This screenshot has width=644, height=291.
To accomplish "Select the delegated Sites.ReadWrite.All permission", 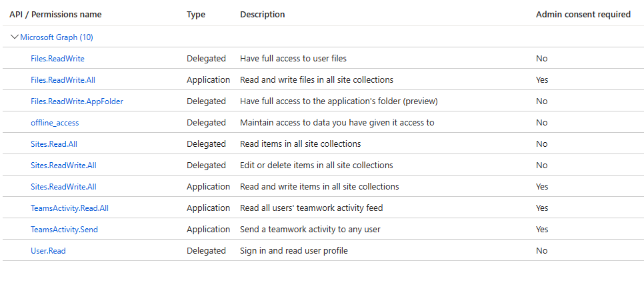I will click(63, 166).
